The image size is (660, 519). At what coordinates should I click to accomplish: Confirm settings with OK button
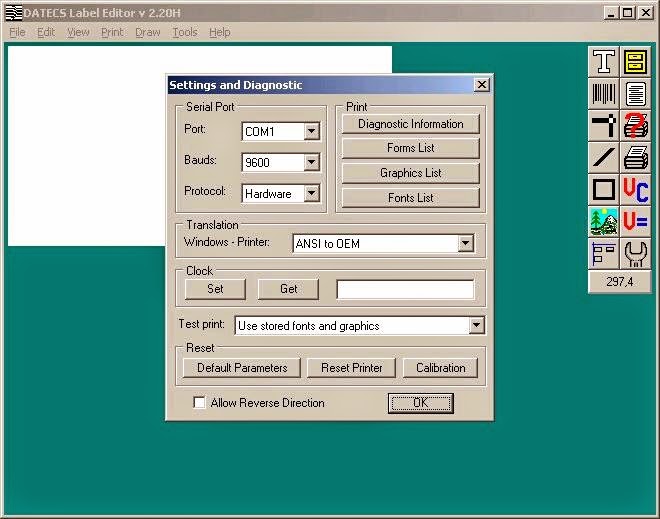[x=420, y=403]
